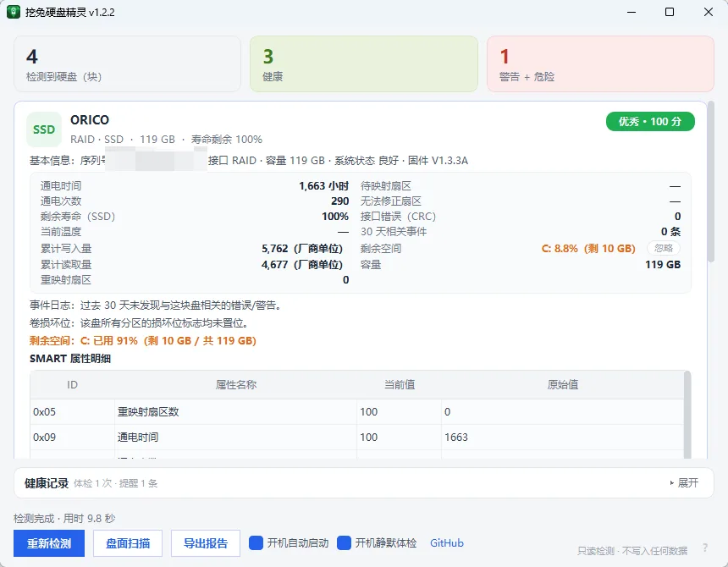
Task: Click the 当前值 column header
Action: tap(400, 385)
